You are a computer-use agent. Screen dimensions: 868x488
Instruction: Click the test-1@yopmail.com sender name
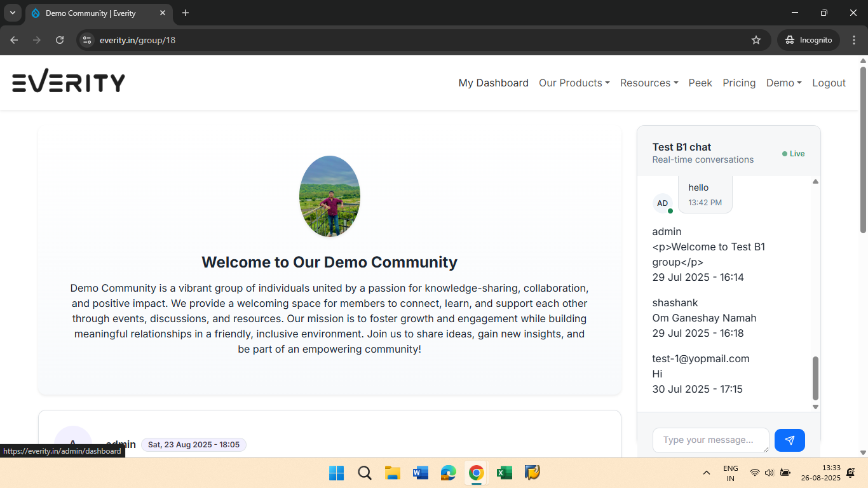pyautogui.click(x=701, y=358)
